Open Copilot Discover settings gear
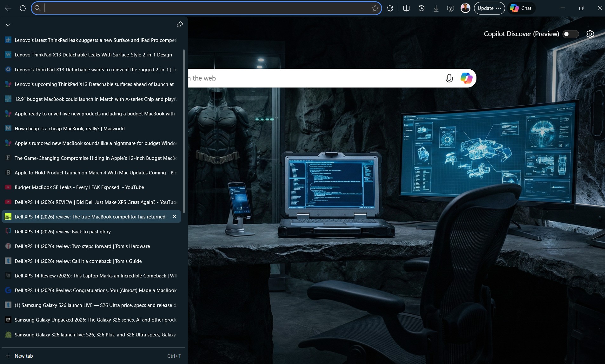 (590, 34)
